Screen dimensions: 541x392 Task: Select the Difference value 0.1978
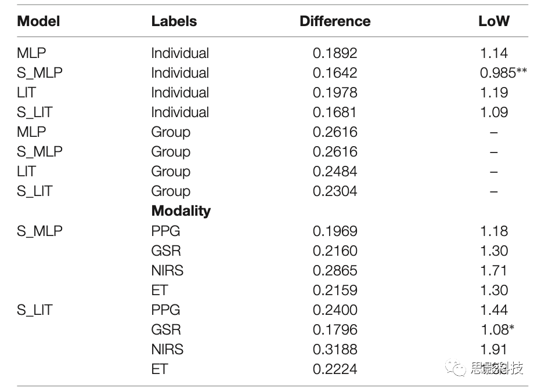click(x=335, y=93)
